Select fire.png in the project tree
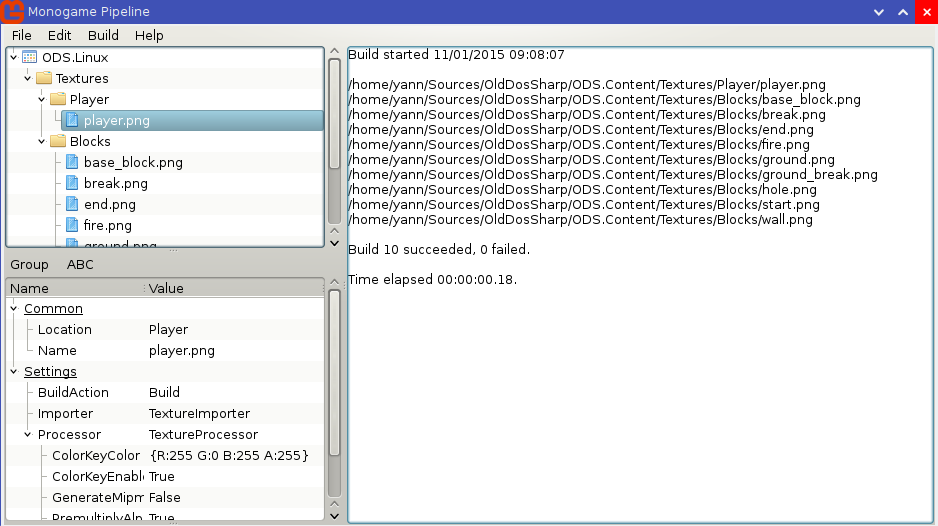This screenshot has height=526, width=938. point(108,225)
